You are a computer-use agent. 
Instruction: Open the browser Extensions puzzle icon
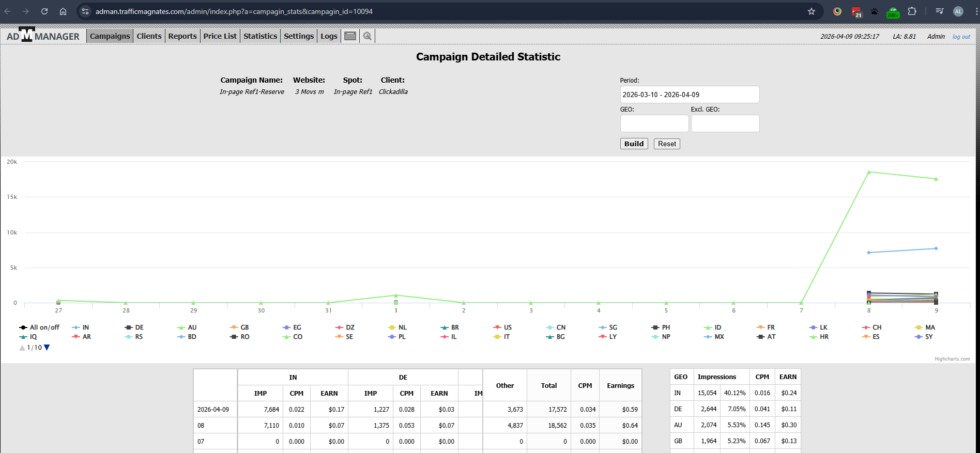coord(912,11)
